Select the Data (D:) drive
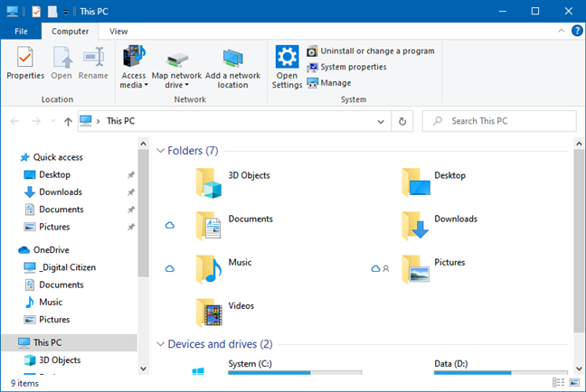586x392 pixels. [501, 368]
